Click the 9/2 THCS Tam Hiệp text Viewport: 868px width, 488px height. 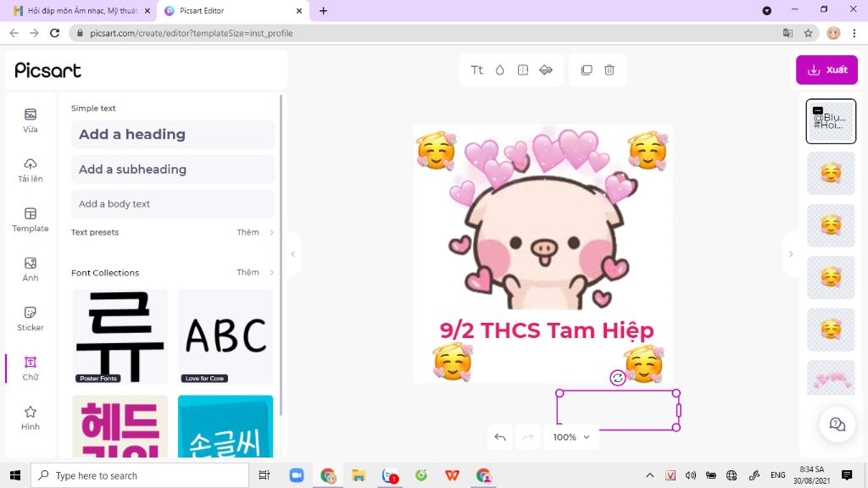tap(547, 330)
